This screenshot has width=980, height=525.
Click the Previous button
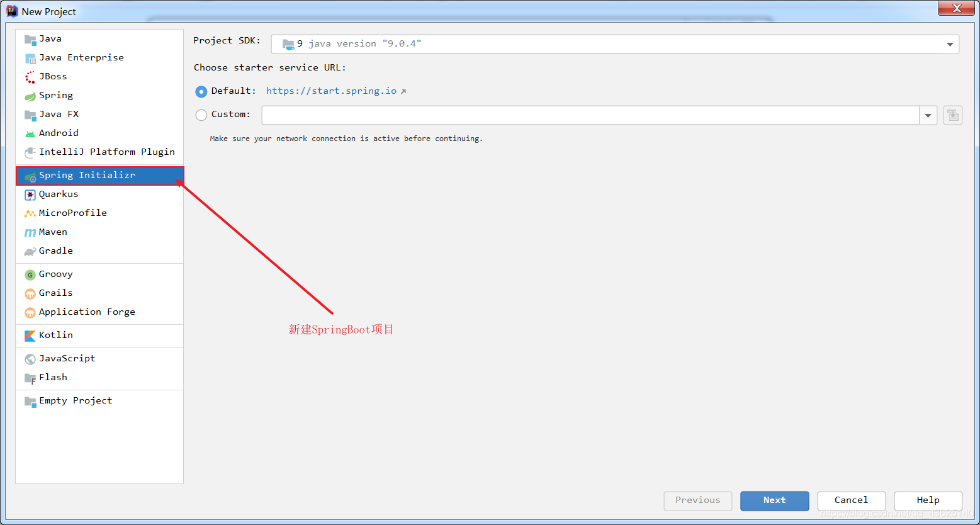pyautogui.click(x=698, y=500)
